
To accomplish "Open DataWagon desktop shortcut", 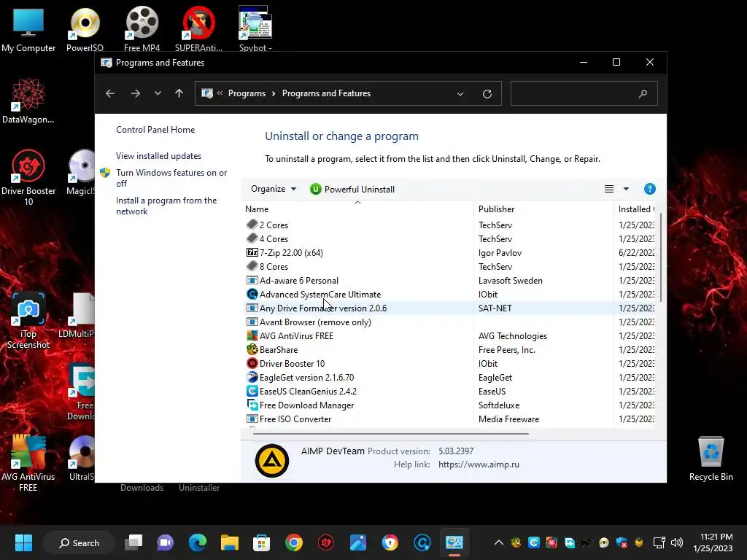I will [28, 101].
